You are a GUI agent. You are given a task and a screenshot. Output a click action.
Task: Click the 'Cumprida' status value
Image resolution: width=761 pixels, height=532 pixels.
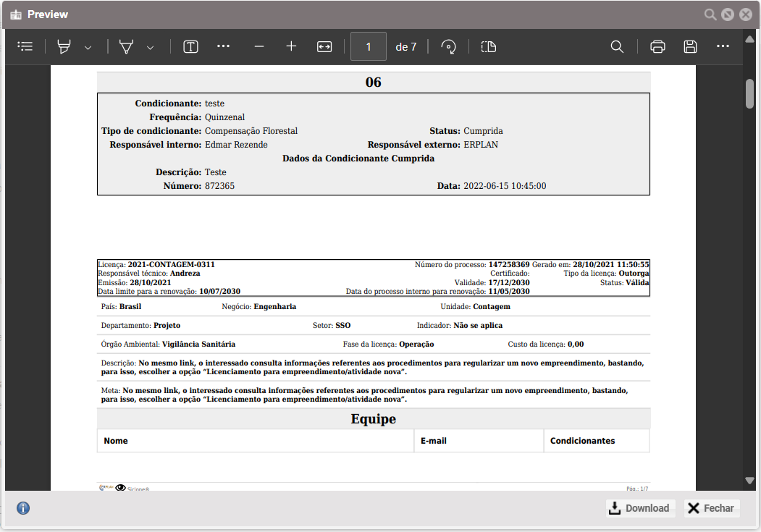click(483, 131)
